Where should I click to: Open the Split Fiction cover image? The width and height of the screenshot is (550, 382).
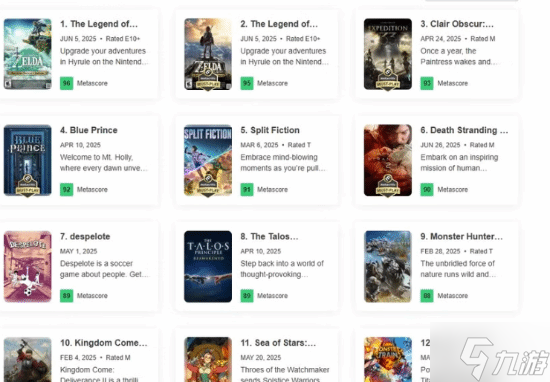[208, 160]
